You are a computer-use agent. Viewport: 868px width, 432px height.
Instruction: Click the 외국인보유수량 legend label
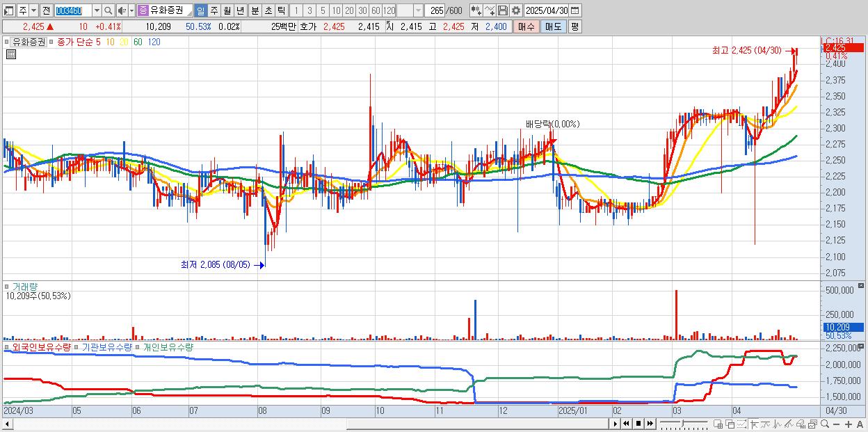(41, 346)
